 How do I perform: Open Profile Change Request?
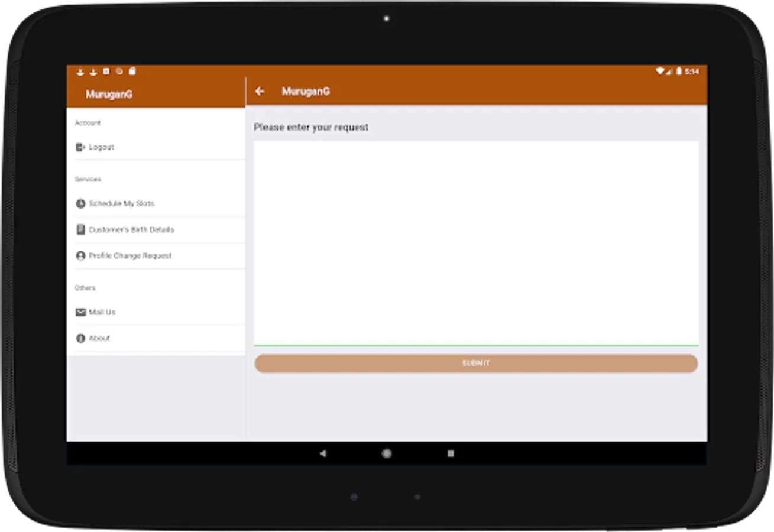coord(156,256)
